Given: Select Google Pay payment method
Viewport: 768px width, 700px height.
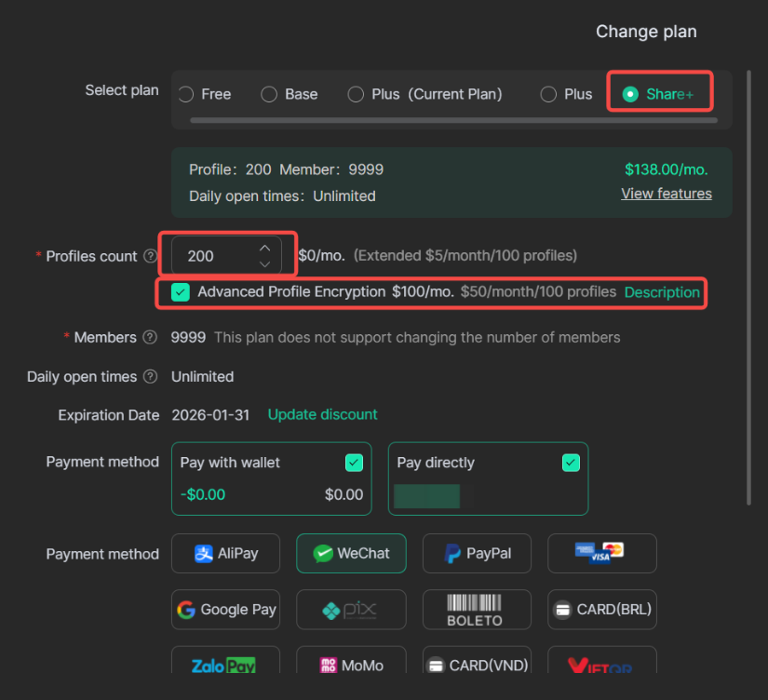Looking at the screenshot, I should tap(225, 610).
